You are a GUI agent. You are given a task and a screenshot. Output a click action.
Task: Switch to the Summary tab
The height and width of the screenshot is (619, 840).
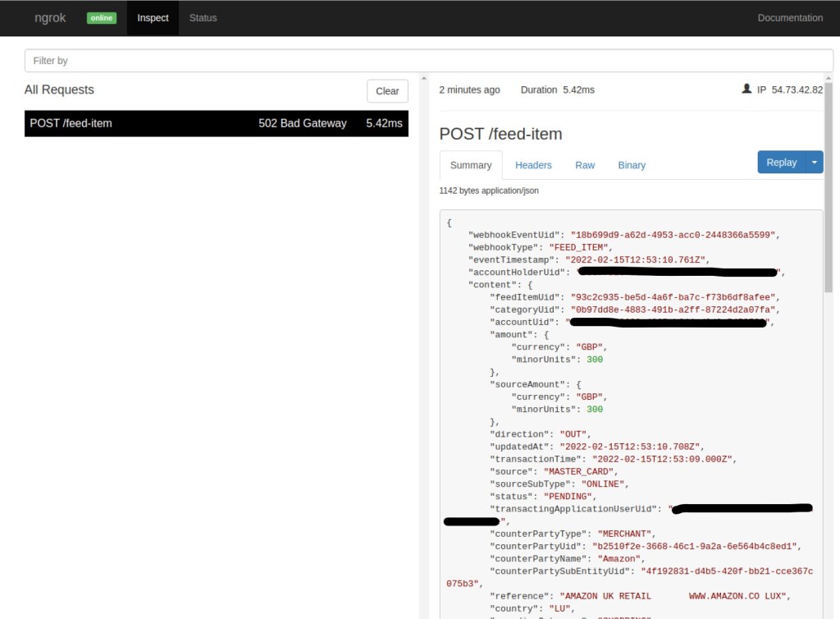point(471,165)
